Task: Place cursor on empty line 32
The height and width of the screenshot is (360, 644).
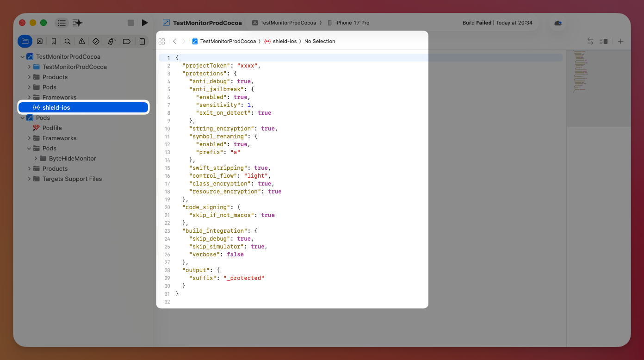Action: pos(301,302)
